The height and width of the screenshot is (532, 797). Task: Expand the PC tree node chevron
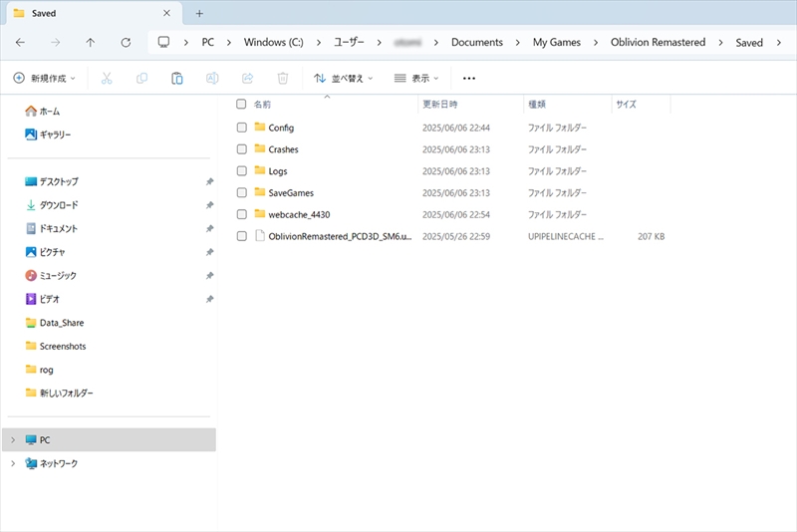tap(13, 440)
